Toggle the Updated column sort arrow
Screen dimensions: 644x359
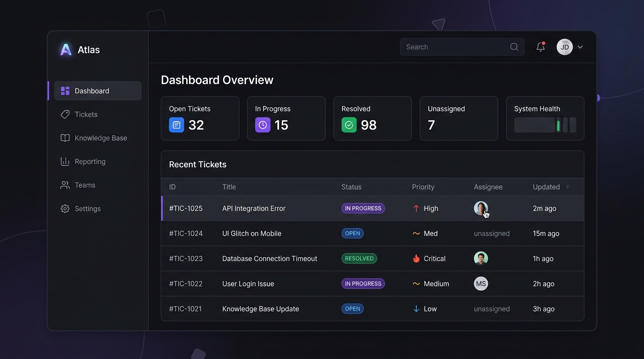click(x=568, y=187)
